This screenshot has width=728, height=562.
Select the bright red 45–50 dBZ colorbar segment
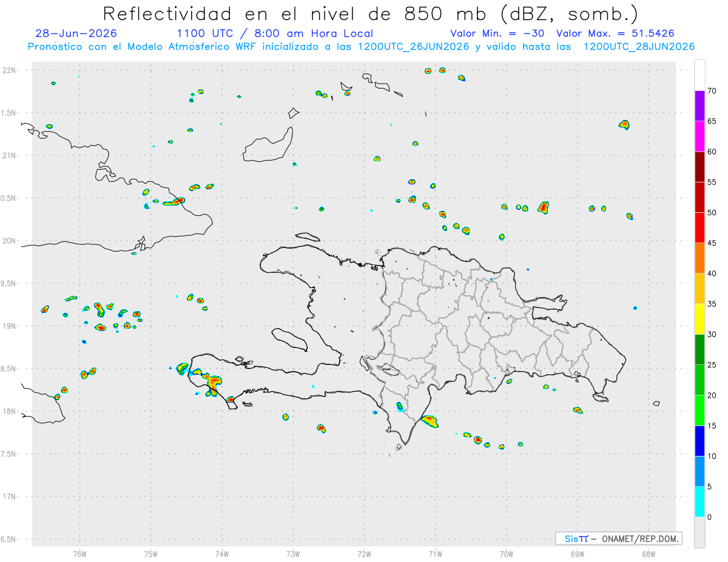[699, 228]
